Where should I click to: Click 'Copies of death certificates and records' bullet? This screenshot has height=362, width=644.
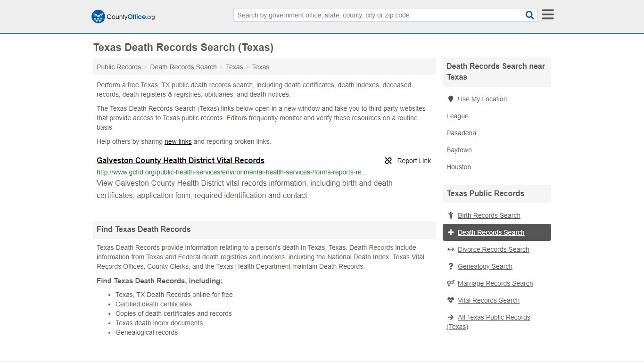(173, 313)
